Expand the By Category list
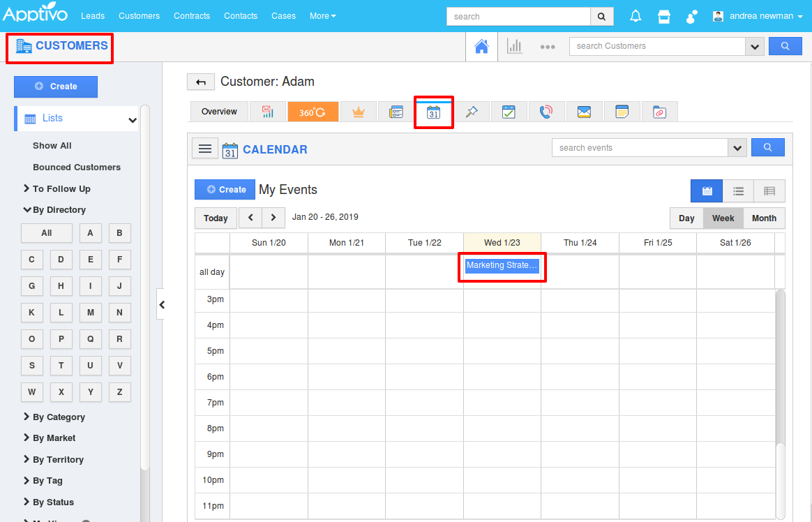Image resolution: width=812 pixels, height=522 pixels. coord(59,417)
